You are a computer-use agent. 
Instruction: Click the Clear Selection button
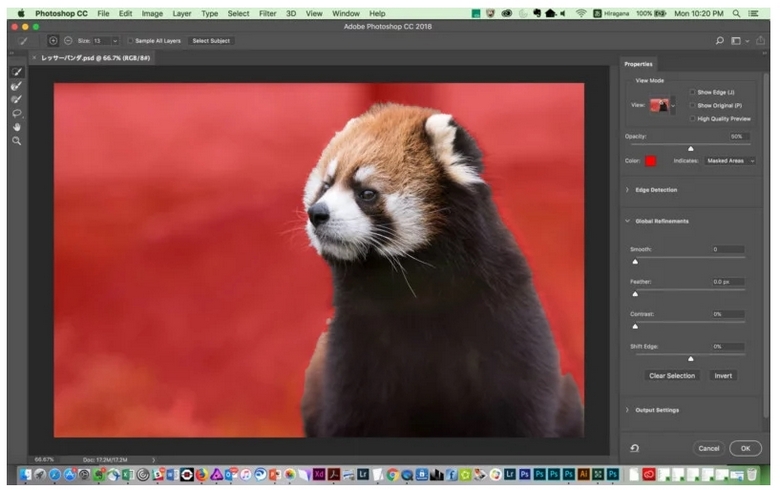(x=671, y=376)
